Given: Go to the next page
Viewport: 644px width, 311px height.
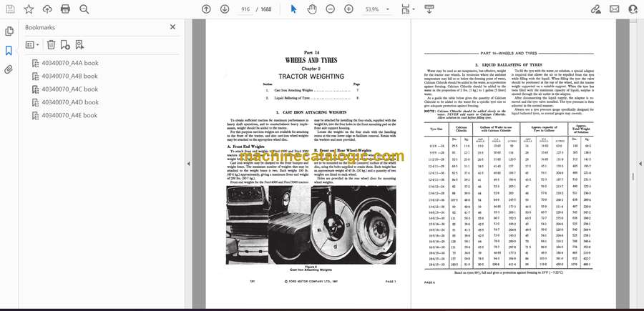Looking at the screenshot, I should pyautogui.click(x=225, y=9).
